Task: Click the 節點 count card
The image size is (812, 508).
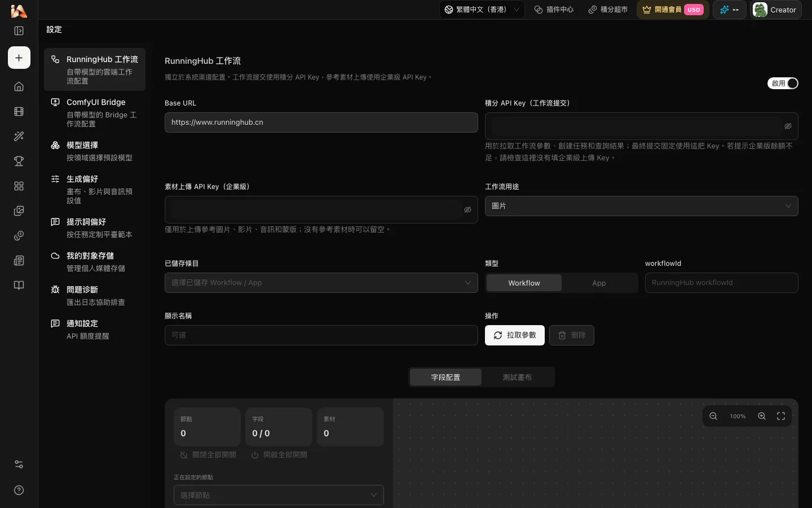Action: point(207,427)
